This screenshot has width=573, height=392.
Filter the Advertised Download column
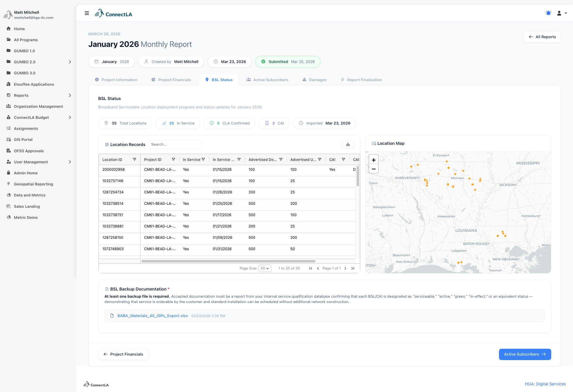tap(281, 159)
